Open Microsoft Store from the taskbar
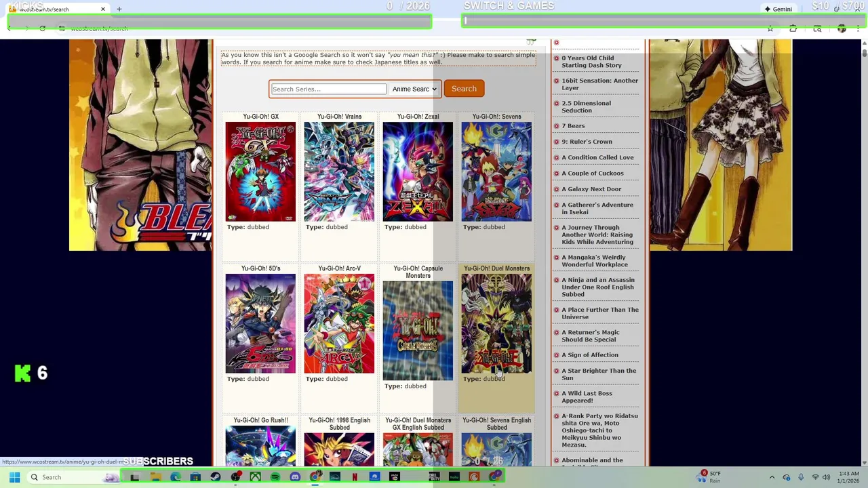This screenshot has width=868, height=488. pos(195,477)
